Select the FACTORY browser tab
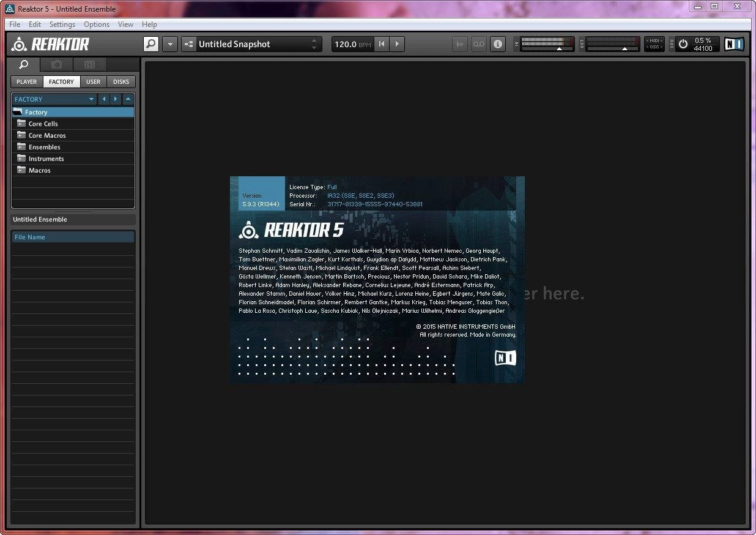 pyautogui.click(x=61, y=81)
